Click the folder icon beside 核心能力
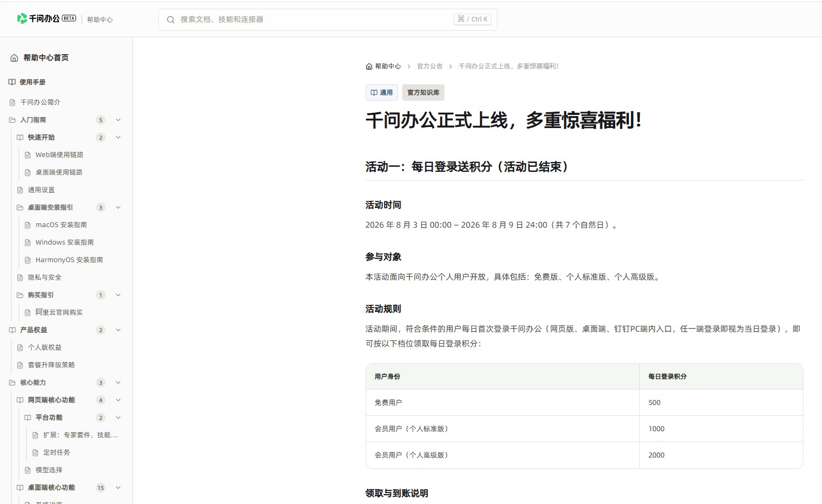This screenshot has width=822, height=504. (13, 383)
